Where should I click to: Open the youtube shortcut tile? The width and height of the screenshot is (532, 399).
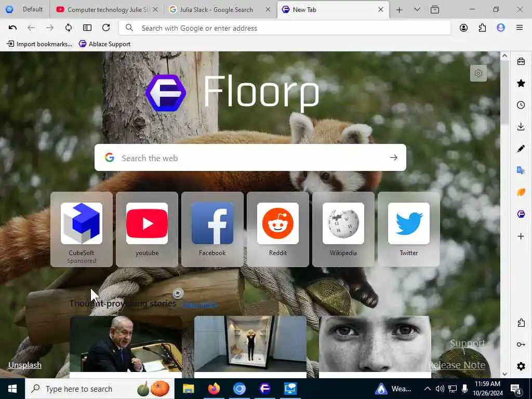147,229
